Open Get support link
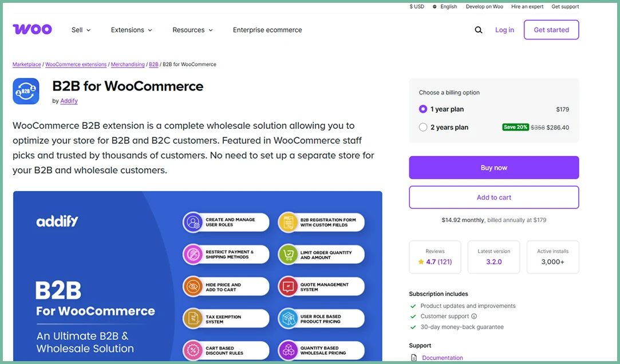 click(565, 7)
